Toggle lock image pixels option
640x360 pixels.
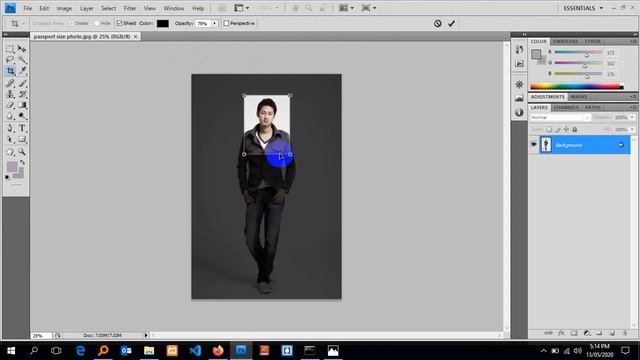tap(558, 129)
